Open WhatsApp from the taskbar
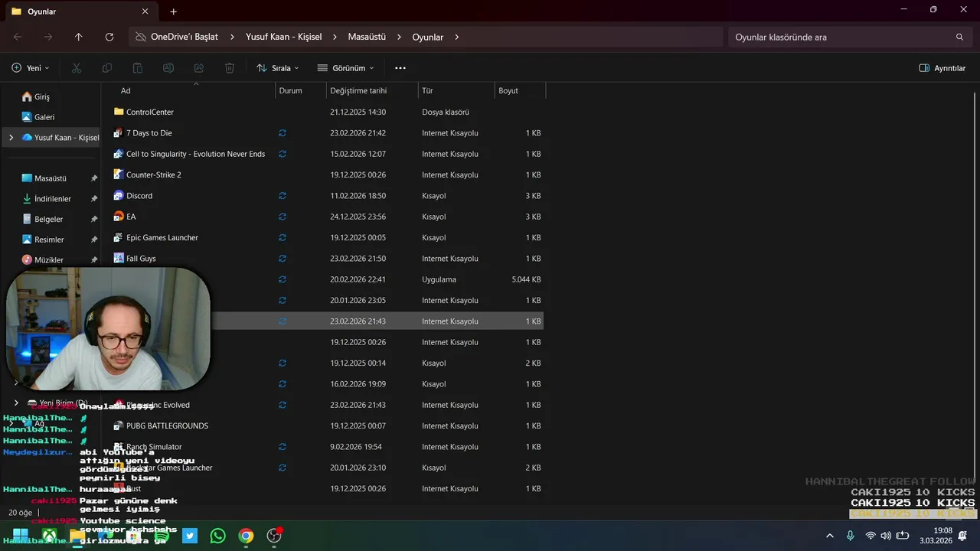 217,536
